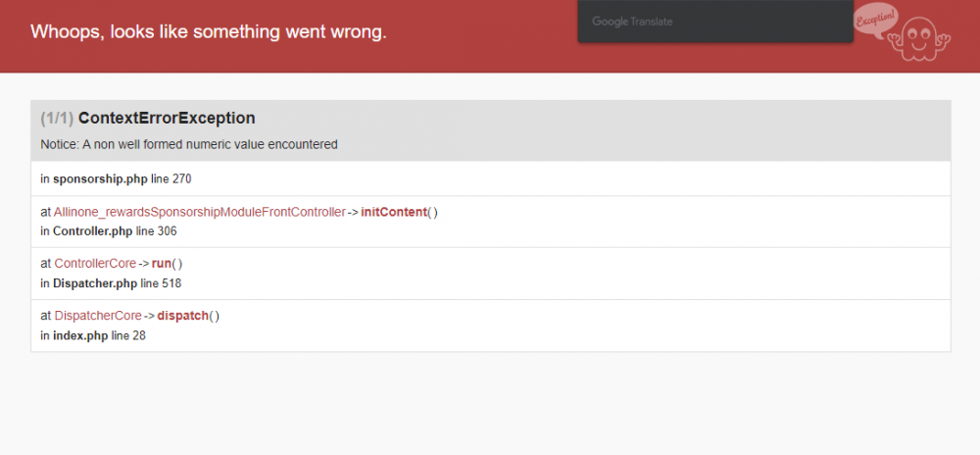Click the sponsorship.php line 270 row
980x455 pixels.
491,178
